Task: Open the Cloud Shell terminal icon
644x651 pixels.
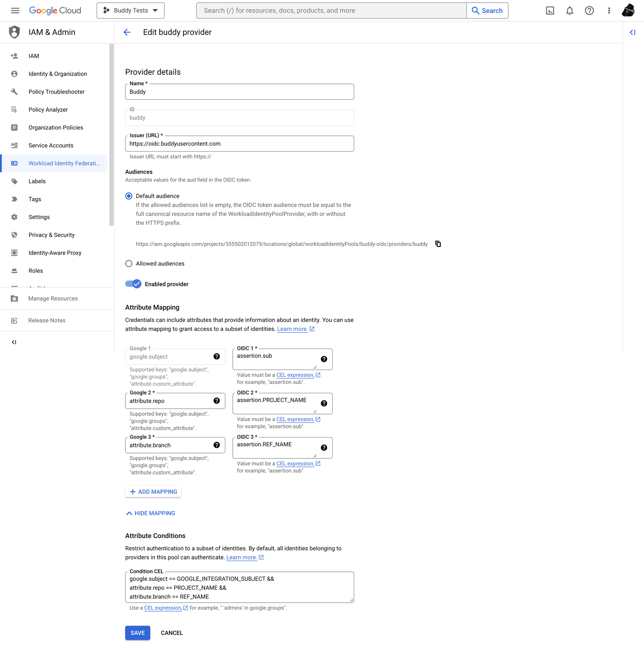Action: point(550,10)
